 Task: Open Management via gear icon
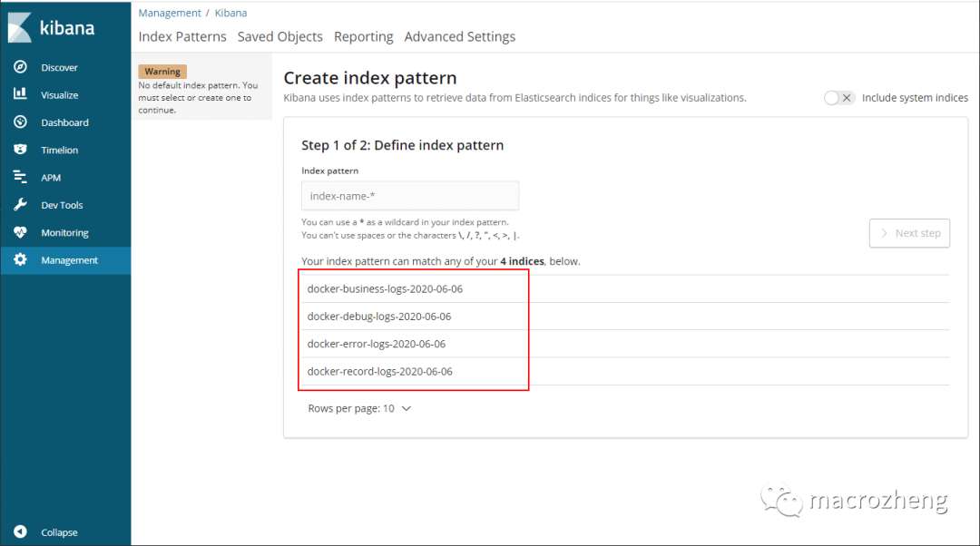coord(20,259)
